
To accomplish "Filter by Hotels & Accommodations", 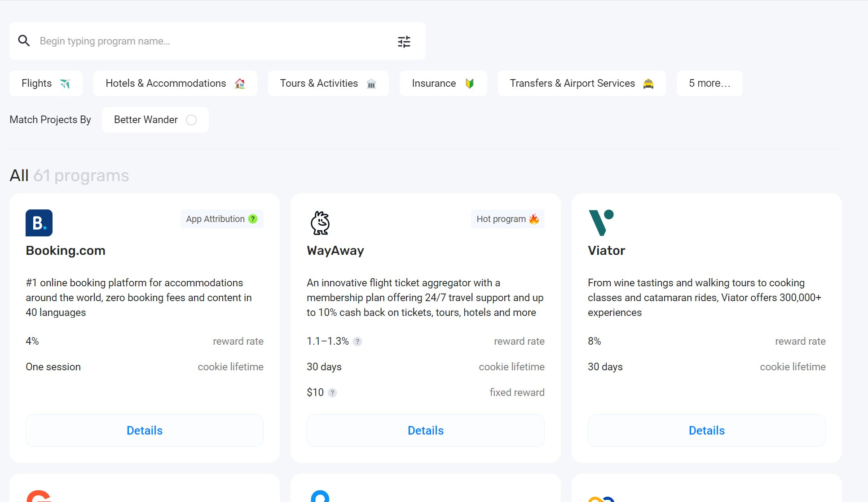I will coord(175,83).
